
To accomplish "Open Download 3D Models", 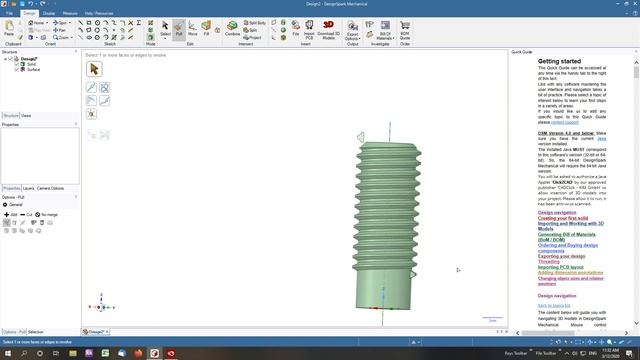I will point(329,29).
